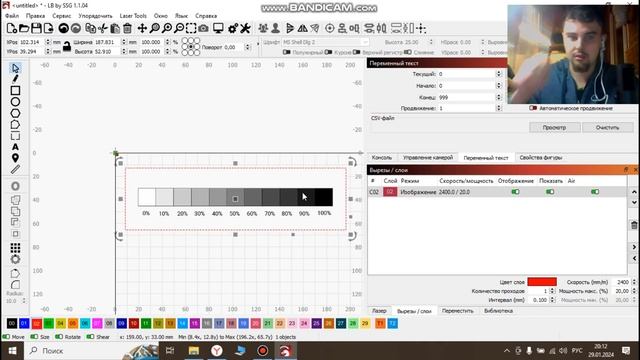This screenshot has width=640, height=360.
Task: Adjust the Interval (Интервал) 0.100 stepper
Action: click(552, 300)
